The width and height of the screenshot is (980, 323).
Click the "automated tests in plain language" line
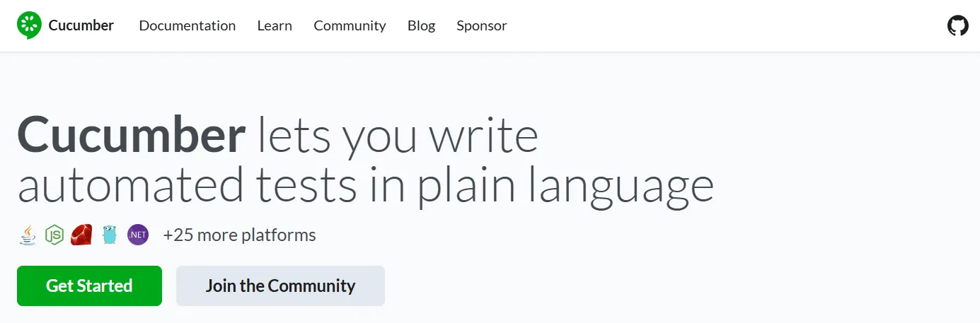[x=365, y=184]
